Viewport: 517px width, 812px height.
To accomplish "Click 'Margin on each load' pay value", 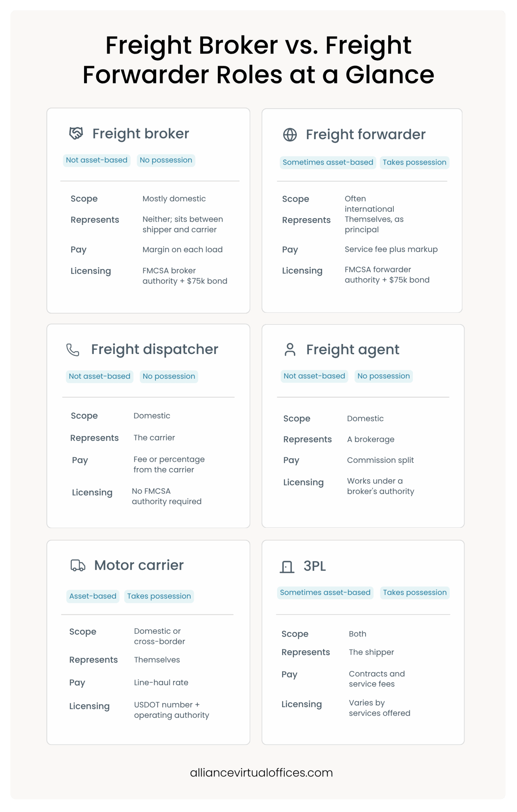I will coord(182,250).
